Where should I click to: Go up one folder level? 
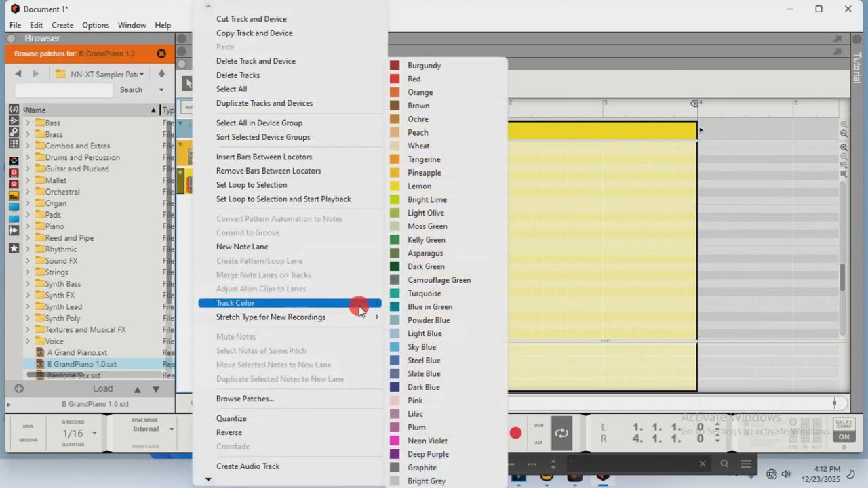coord(161,74)
